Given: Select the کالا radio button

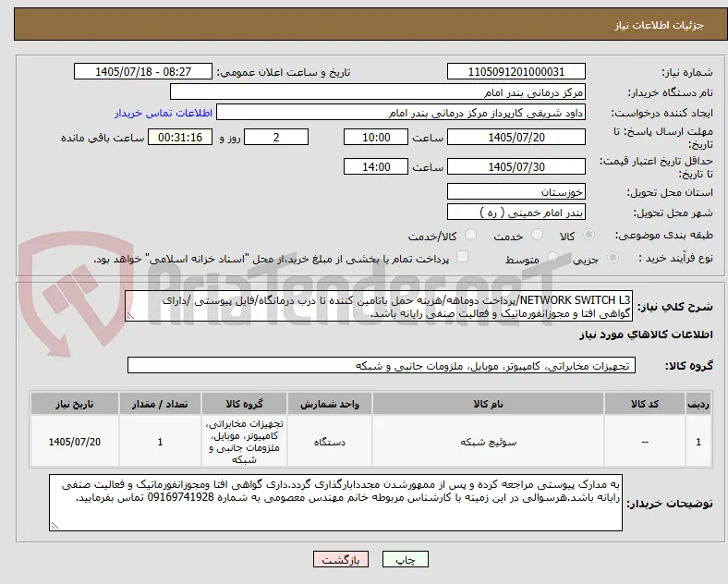Looking at the screenshot, I should (588, 235).
